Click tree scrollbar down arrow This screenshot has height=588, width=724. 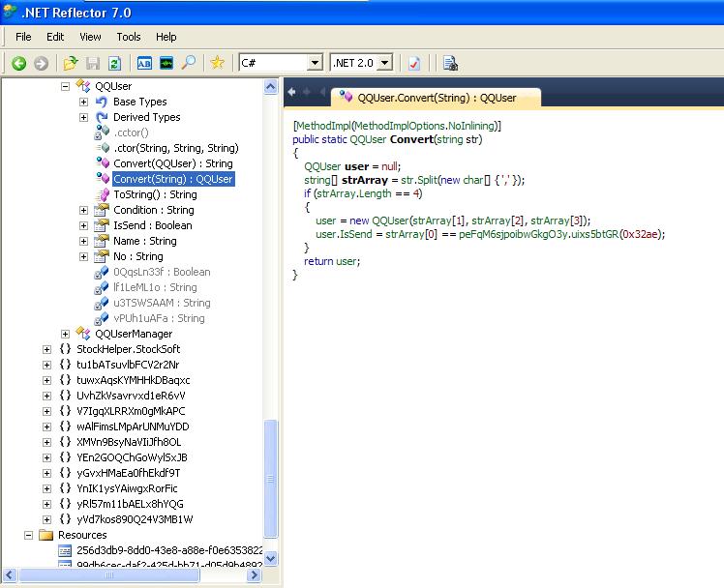tap(271, 558)
